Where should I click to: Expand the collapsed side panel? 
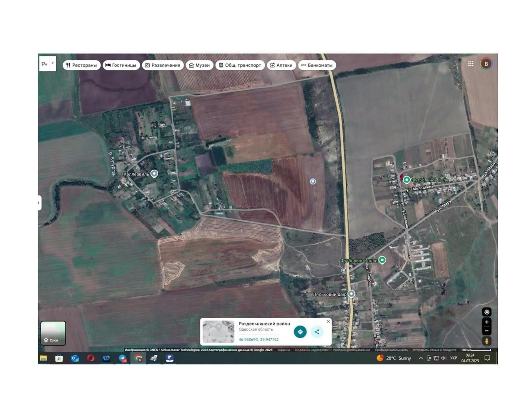point(39,203)
